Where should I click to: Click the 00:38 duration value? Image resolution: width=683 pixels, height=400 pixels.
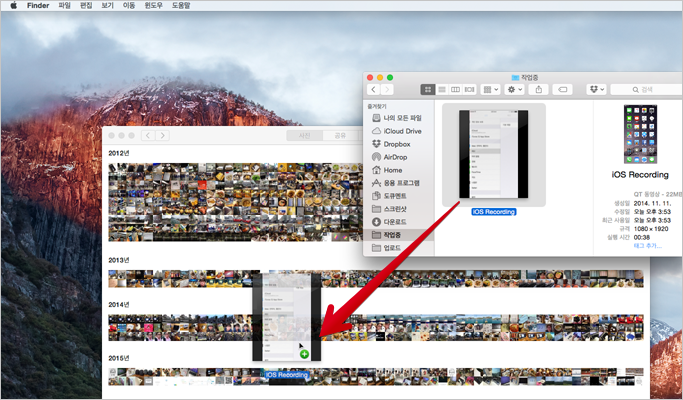(642, 237)
